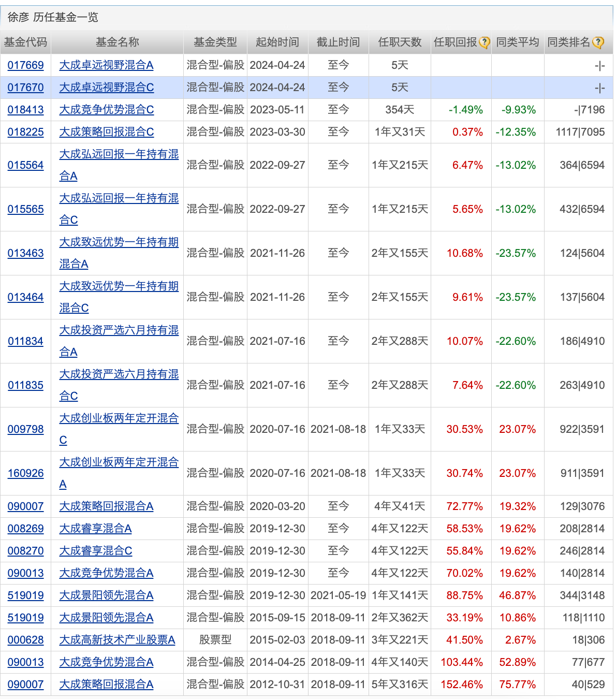This screenshot has height=699, width=616.
Task: Open 大成睿享混合A fund link
Action: coord(96,529)
